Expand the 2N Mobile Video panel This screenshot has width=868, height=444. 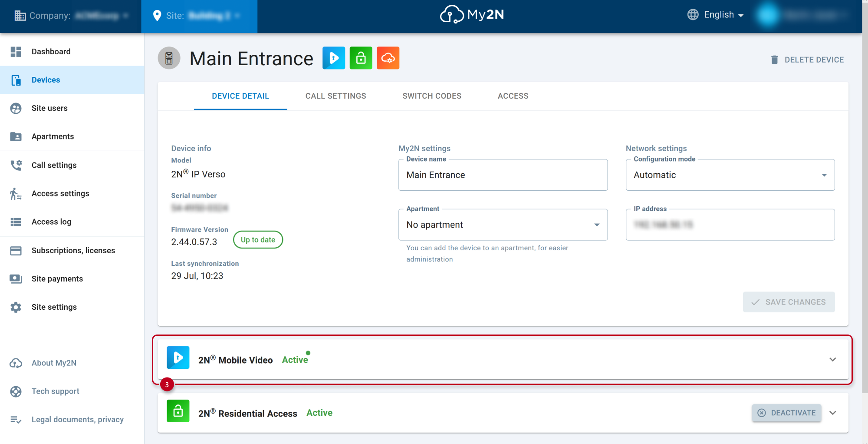pos(832,359)
